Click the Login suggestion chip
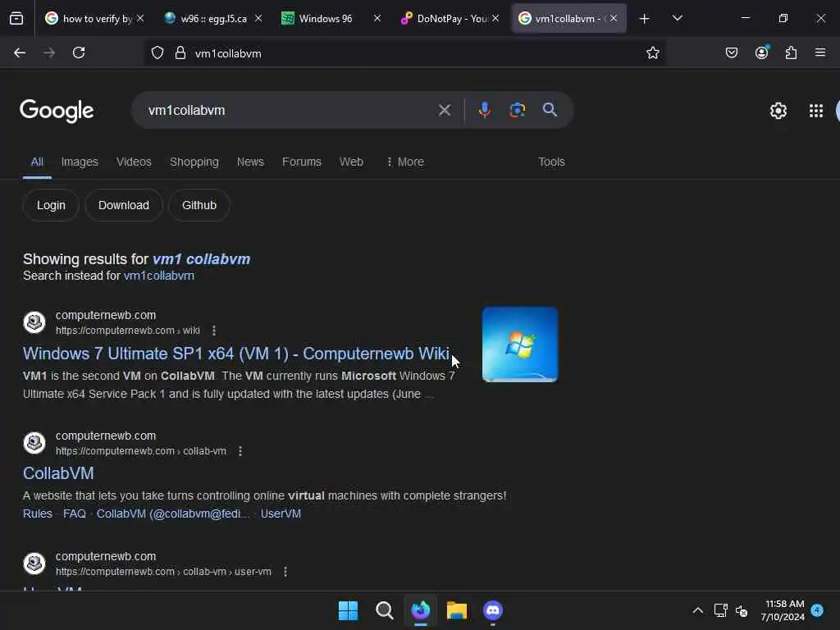 click(x=51, y=205)
